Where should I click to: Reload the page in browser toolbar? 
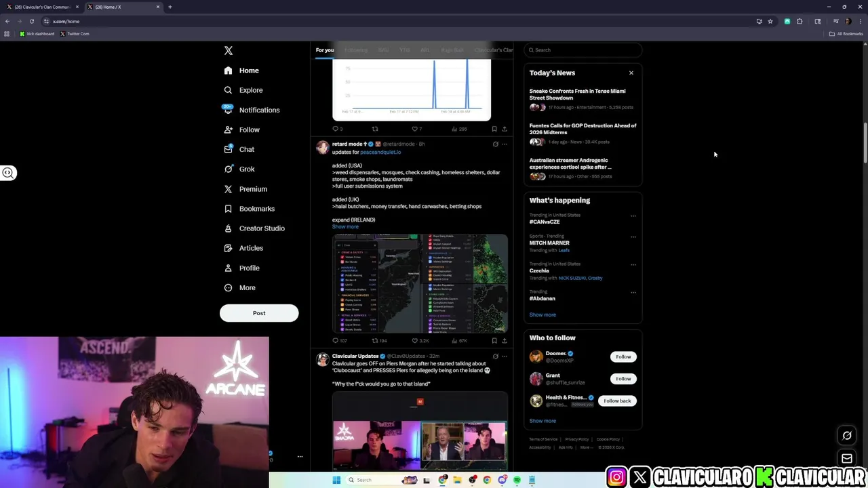(x=31, y=21)
